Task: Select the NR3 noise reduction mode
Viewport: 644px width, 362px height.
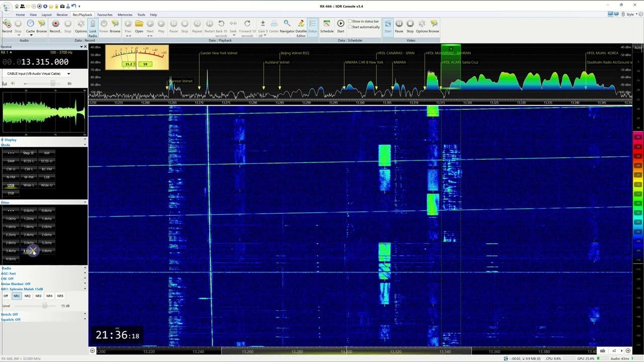Action: pos(38,296)
